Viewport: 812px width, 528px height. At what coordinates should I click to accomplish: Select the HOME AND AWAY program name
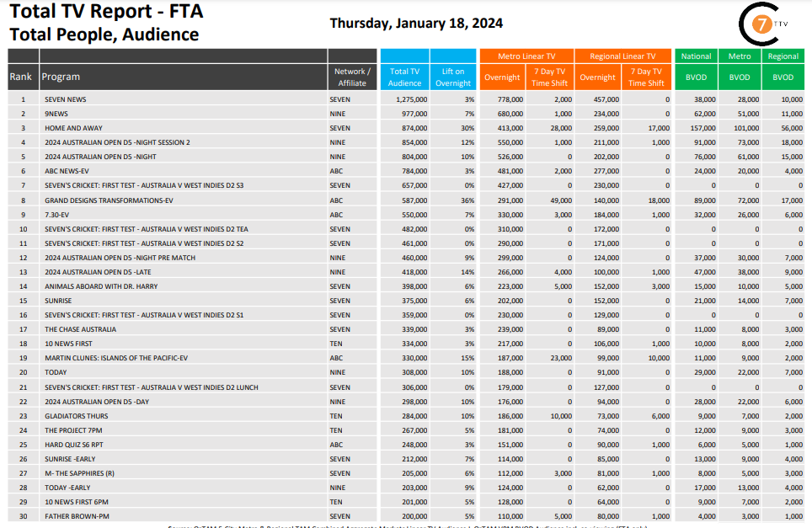[x=73, y=128]
